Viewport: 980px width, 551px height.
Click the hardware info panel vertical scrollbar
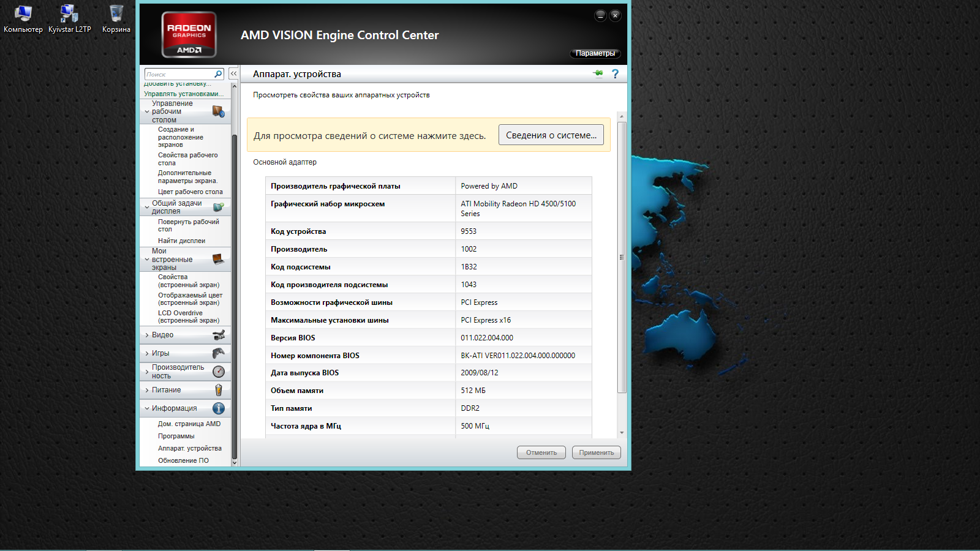coord(622,257)
